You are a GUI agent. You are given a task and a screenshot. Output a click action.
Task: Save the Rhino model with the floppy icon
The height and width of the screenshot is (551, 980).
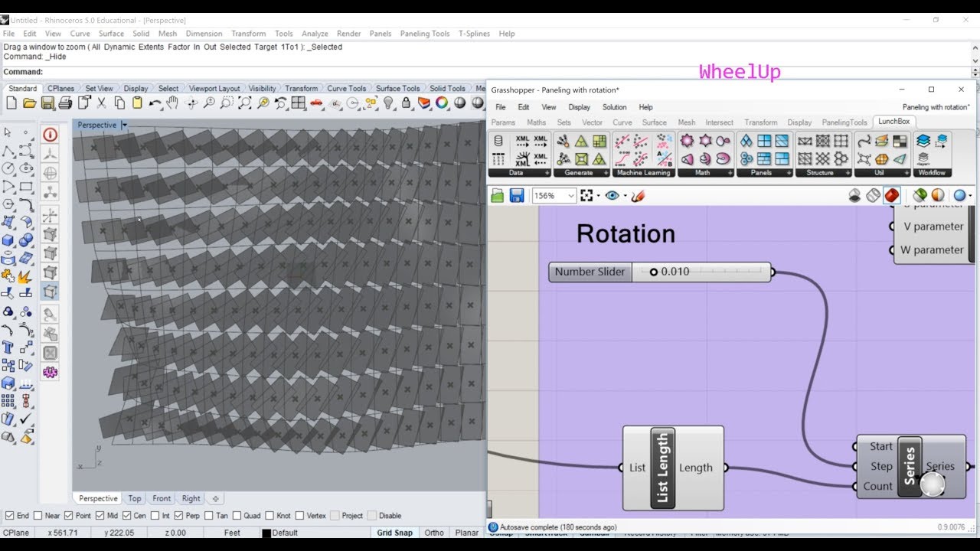47,103
